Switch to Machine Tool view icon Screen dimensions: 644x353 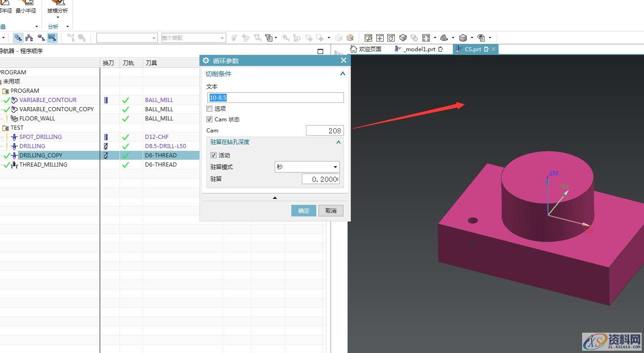[x=30, y=38]
